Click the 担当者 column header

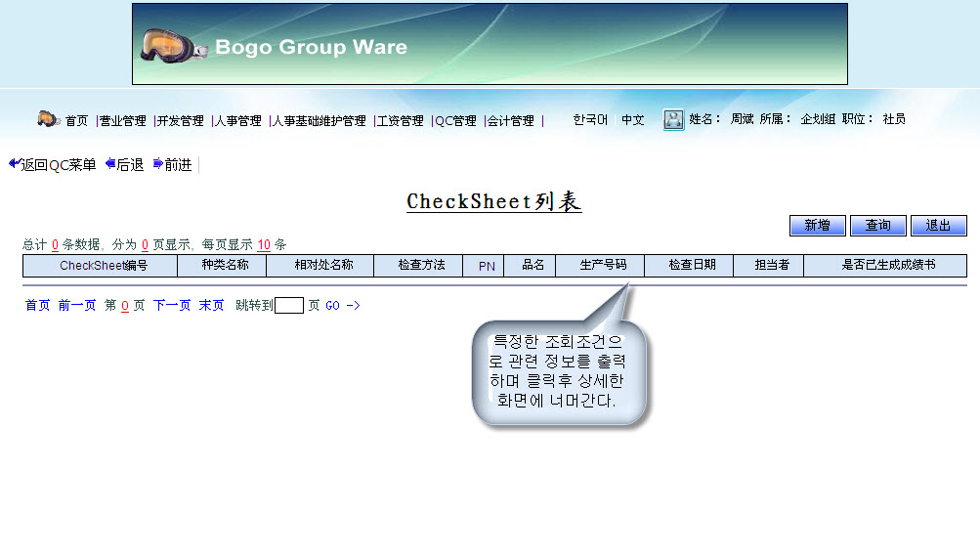(768, 266)
